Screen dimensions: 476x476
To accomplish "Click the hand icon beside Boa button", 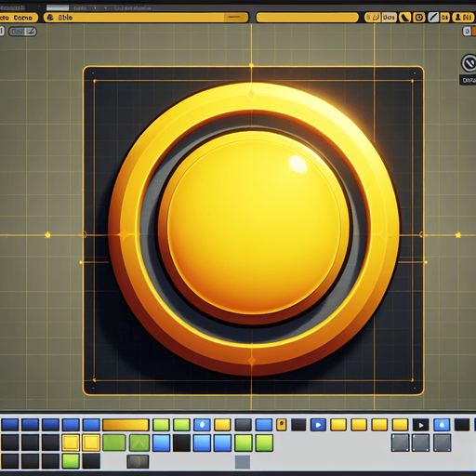I will (376, 17).
